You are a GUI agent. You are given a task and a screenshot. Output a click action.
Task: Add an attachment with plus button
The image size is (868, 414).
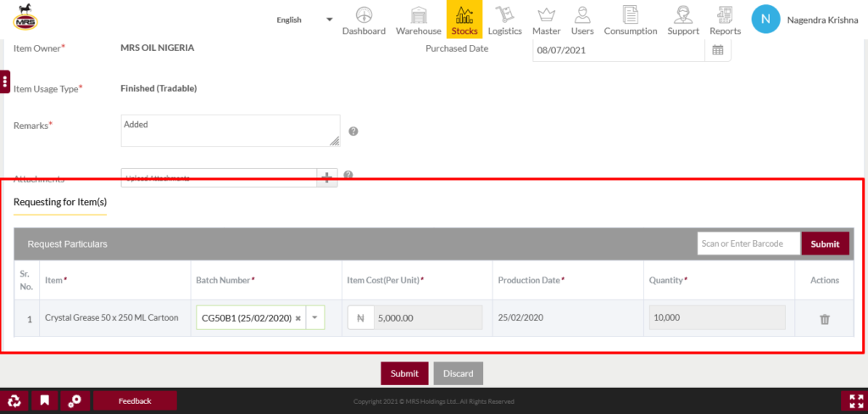coord(326,178)
